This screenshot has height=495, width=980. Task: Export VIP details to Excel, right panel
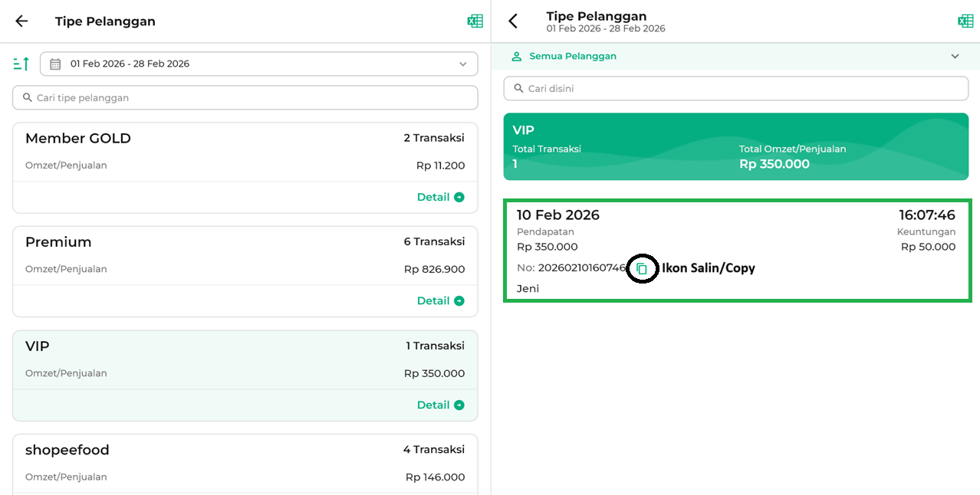(965, 21)
